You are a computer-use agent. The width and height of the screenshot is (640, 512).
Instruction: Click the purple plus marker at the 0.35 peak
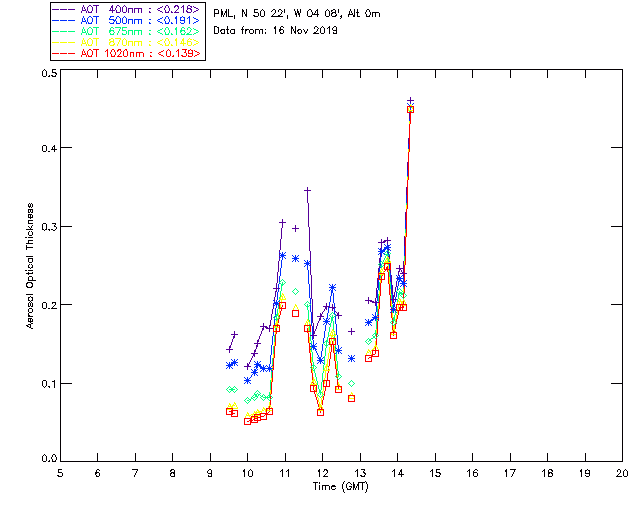307,190
